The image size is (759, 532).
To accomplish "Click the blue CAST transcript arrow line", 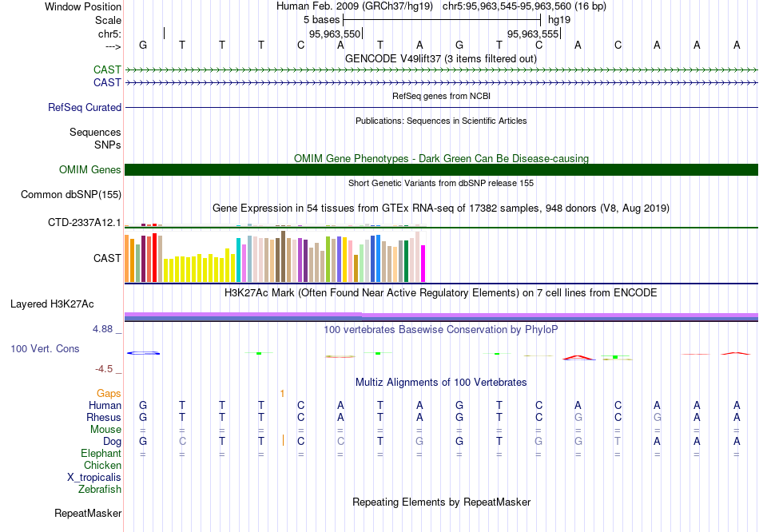I will click(x=442, y=83).
